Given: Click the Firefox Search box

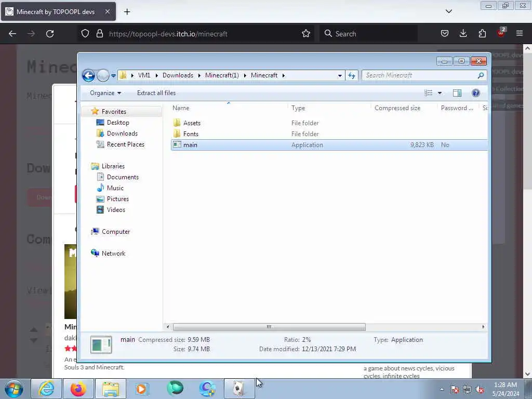Looking at the screenshot, I should (x=368, y=34).
